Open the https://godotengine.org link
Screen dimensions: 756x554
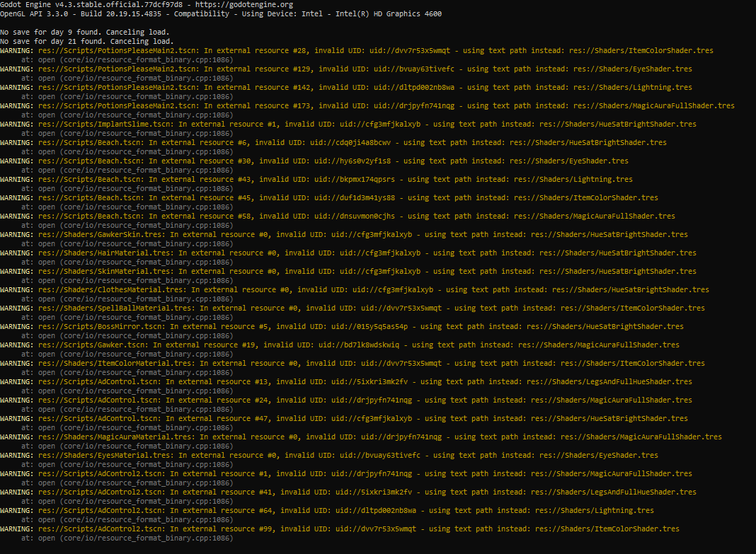244,4
